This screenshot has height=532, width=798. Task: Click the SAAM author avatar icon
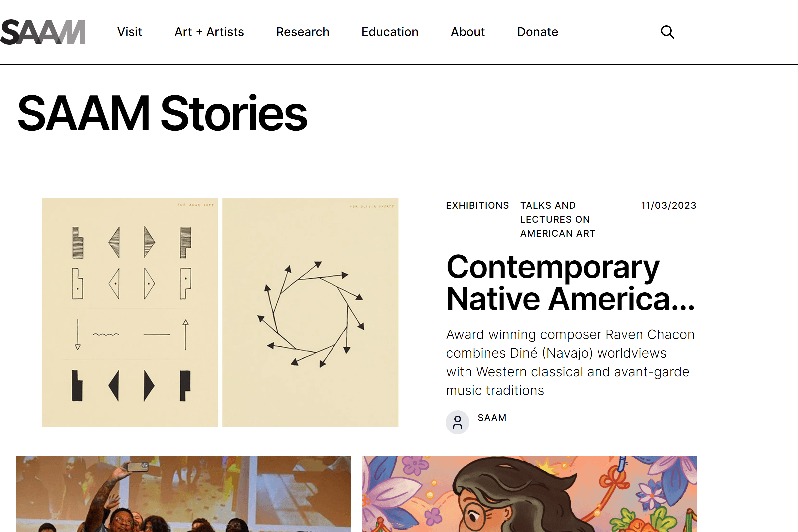[457, 422]
